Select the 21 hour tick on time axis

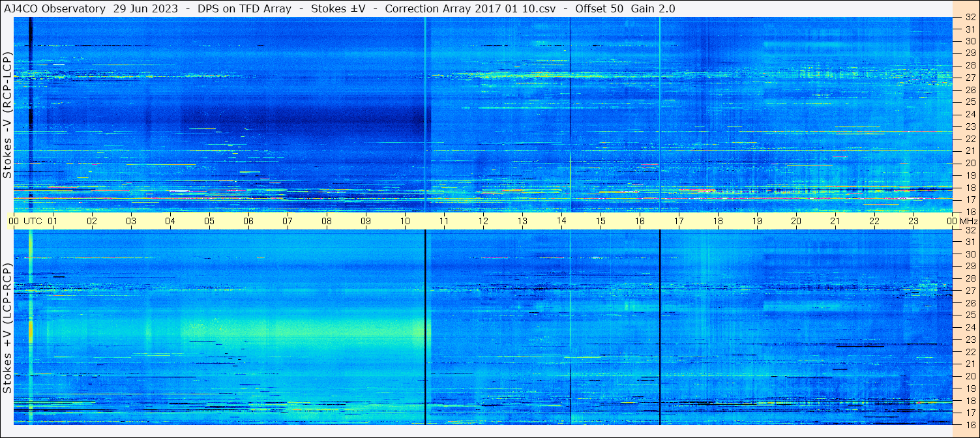[835, 221]
